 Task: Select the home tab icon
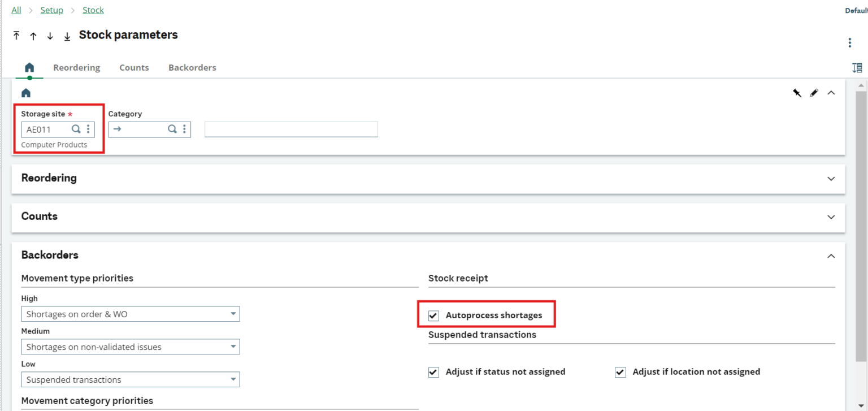30,67
